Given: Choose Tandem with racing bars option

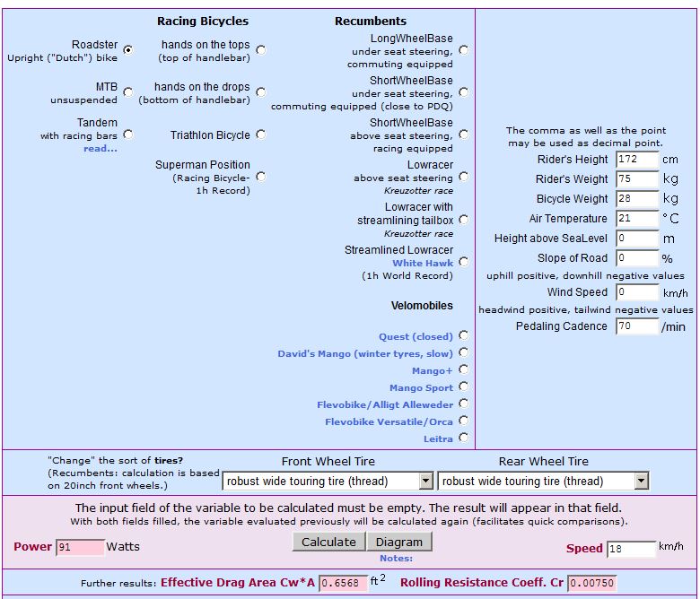Looking at the screenshot, I should 128,135.
